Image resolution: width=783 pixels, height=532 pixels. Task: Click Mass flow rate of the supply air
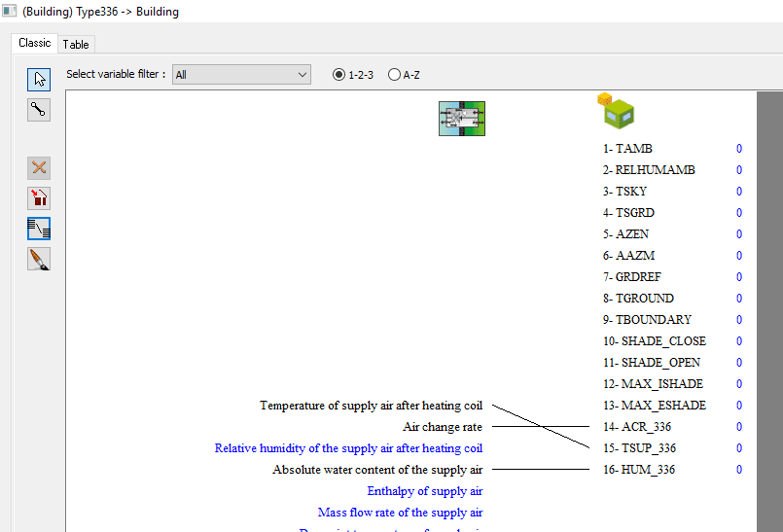[400, 513]
